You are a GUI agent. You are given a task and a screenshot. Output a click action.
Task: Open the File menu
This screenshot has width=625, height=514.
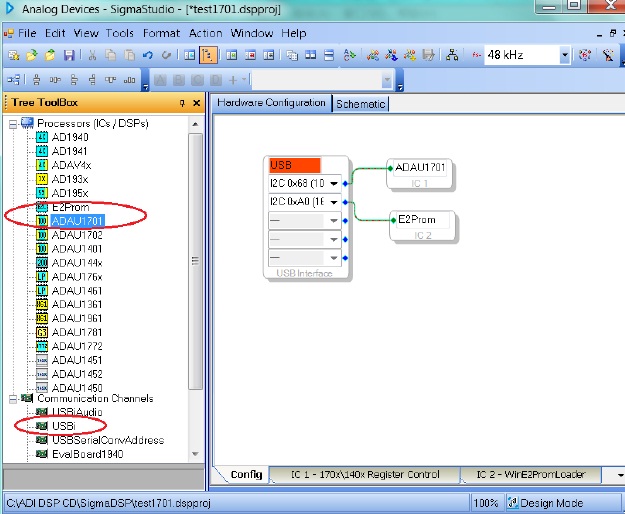(27, 33)
